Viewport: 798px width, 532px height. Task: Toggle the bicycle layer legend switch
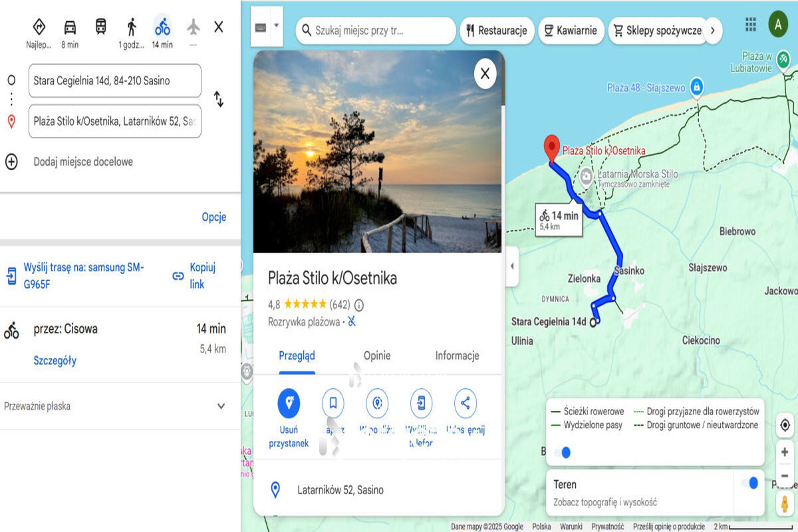click(563, 452)
